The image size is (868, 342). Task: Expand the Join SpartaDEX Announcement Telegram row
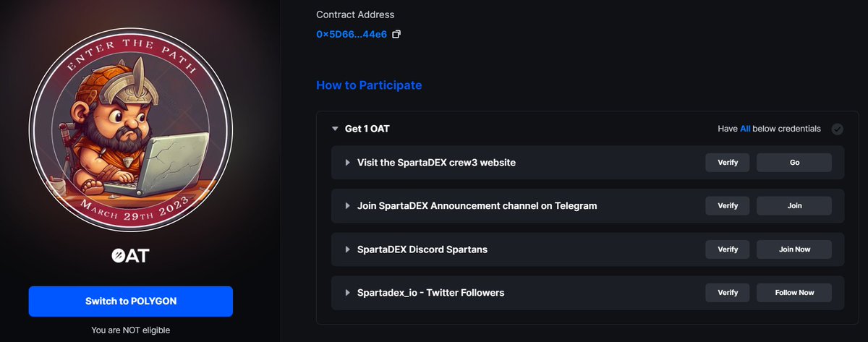(348, 206)
